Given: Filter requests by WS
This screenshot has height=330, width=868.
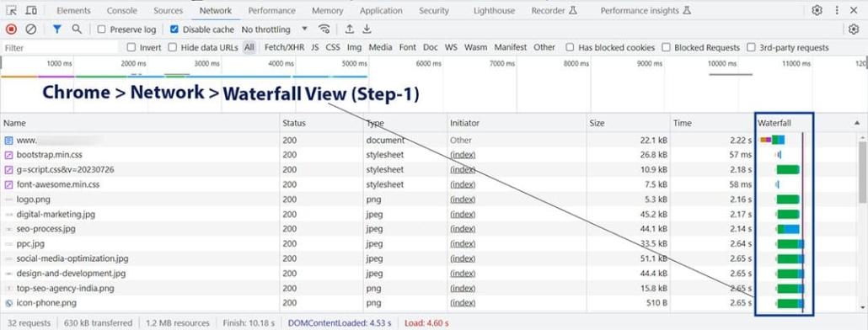Looking at the screenshot, I should pyautogui.click(x=451, y=47).
